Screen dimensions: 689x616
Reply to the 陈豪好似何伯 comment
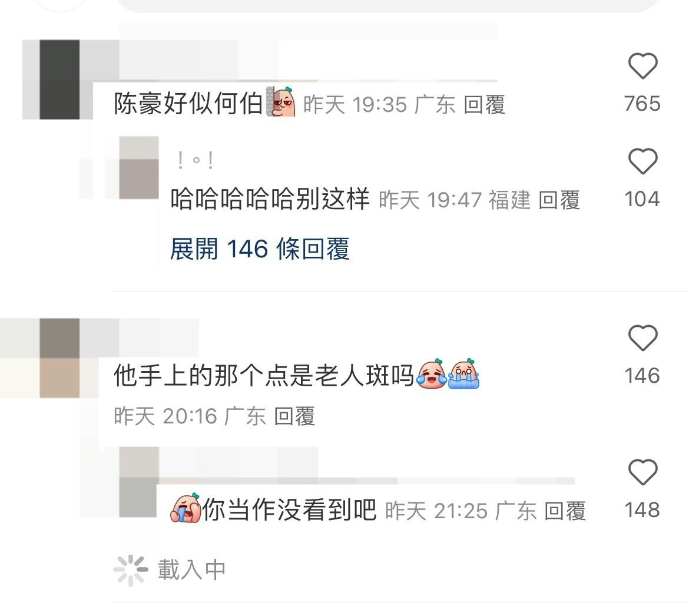point(484,105)
